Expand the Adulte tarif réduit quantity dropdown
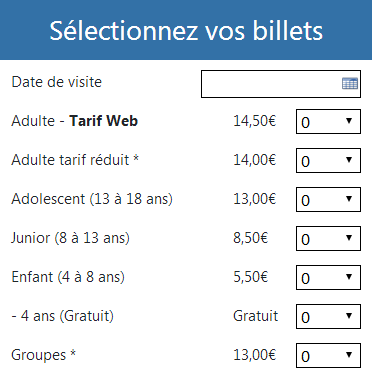 [x=328, y=160]
